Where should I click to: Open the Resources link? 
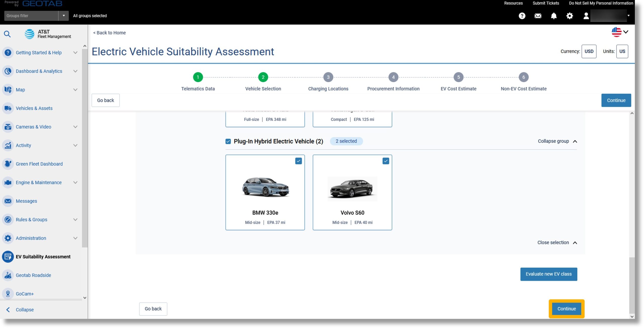(x=513, y=3)
